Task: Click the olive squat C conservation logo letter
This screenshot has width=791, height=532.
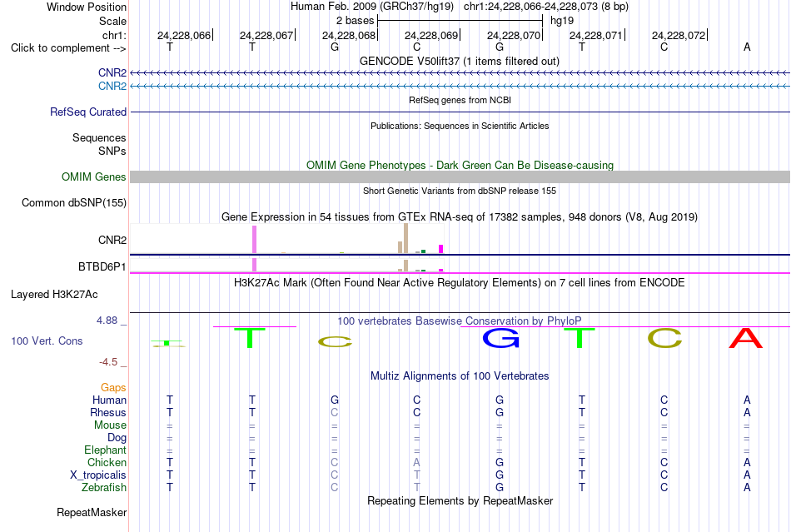Action: coord(335,342)
